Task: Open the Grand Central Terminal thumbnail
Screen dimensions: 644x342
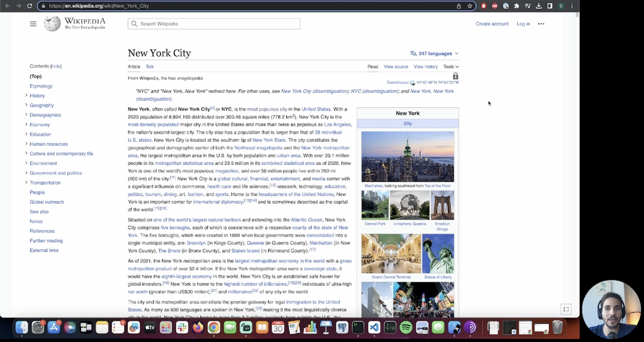Action: point(391,253)
